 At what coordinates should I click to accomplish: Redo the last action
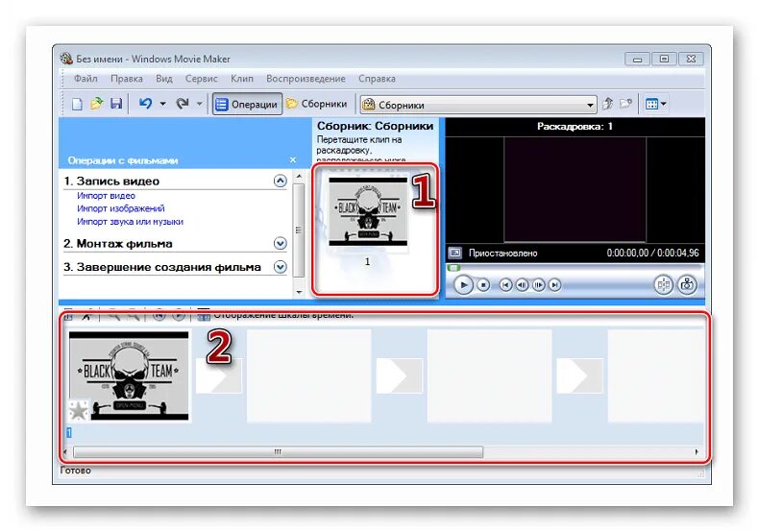[x=182, y=104]
